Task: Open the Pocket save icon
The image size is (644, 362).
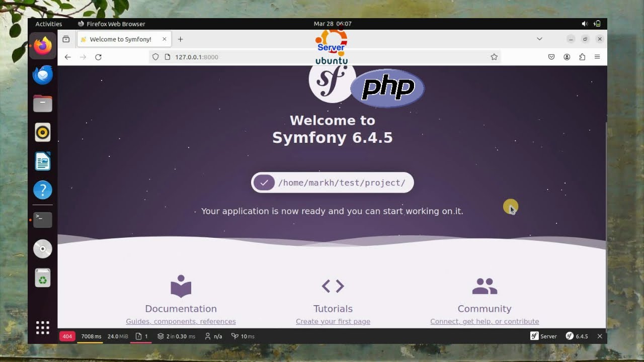Action: coord(551,57)
